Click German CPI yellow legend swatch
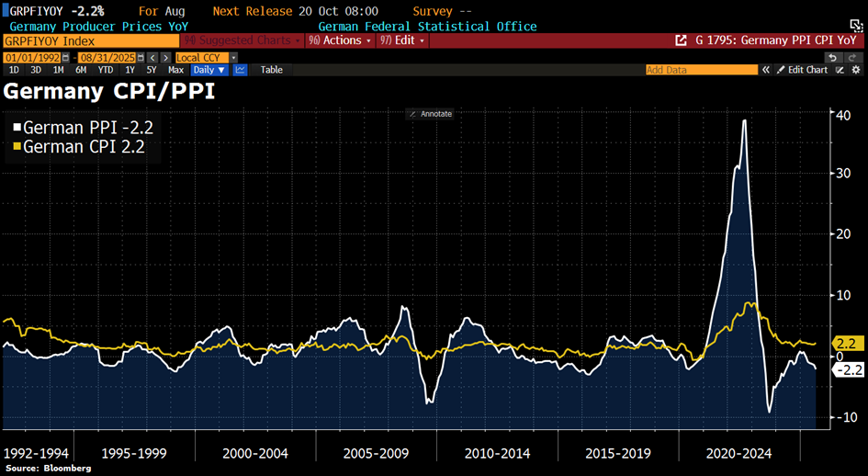Viewport: 868px width, 476px height. [17, 147]
